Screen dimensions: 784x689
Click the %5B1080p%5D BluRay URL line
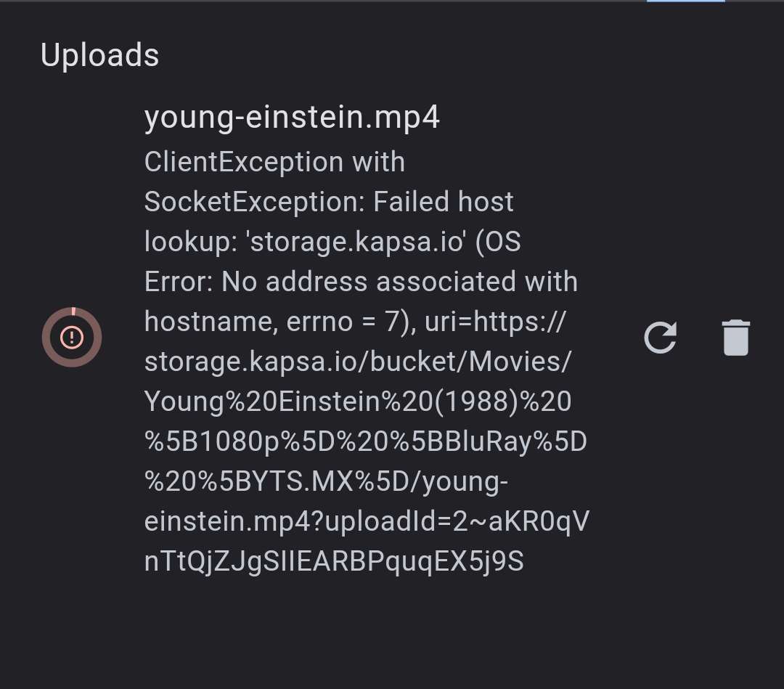click(365, 441)
